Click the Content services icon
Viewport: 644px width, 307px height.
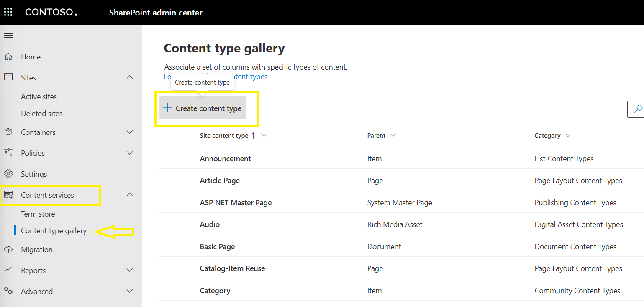[x=8, y=195]
